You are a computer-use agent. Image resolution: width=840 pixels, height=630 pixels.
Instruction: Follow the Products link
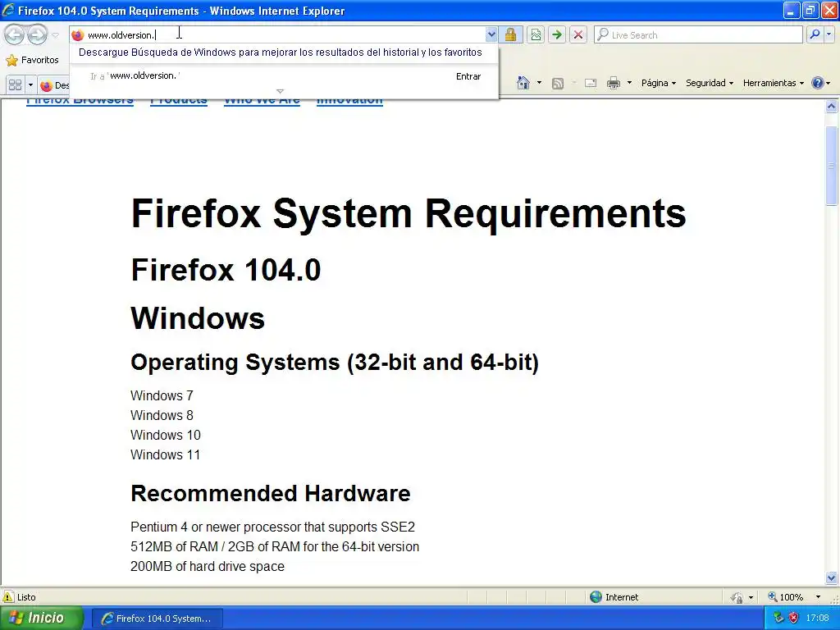pyautogui.click(x=178, y=101)
